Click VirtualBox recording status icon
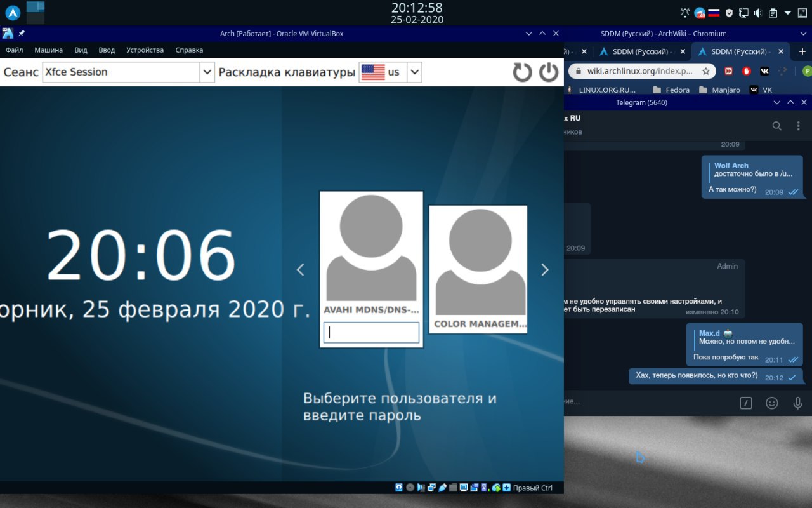 [475, 488]
